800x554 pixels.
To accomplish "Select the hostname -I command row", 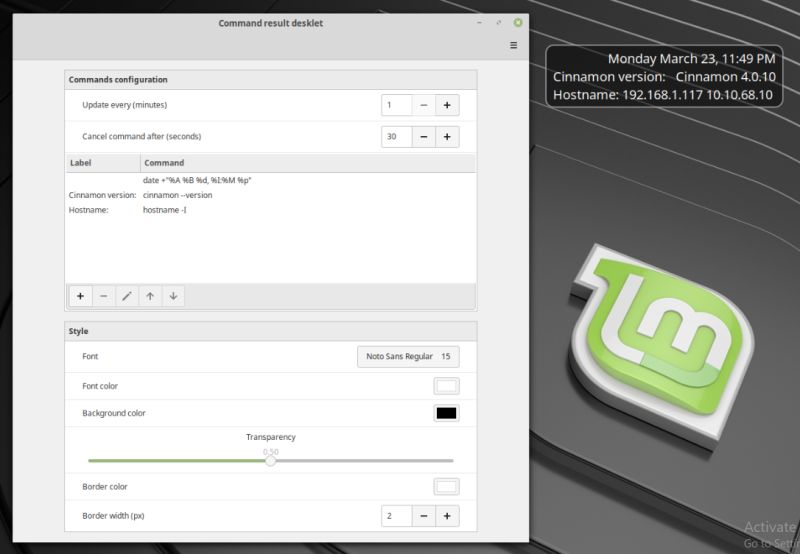I will pos(271,210).
